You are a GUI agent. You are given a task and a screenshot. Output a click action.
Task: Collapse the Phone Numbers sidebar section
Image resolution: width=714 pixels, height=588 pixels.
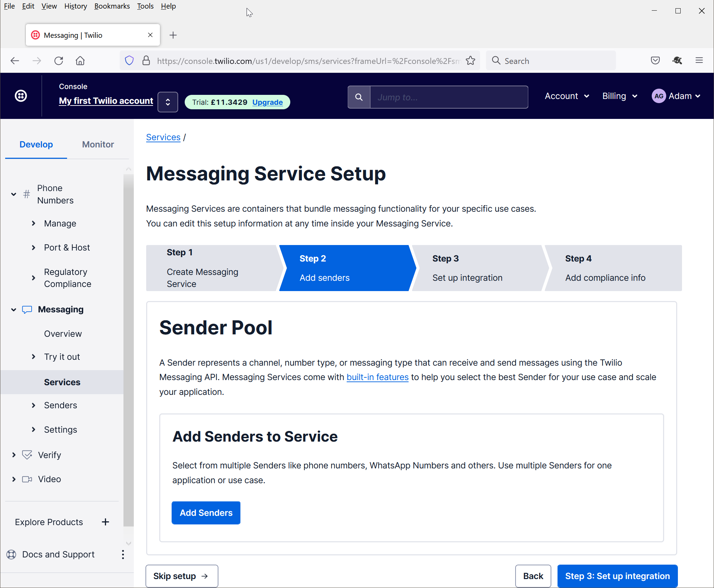(x=14, y=194)
